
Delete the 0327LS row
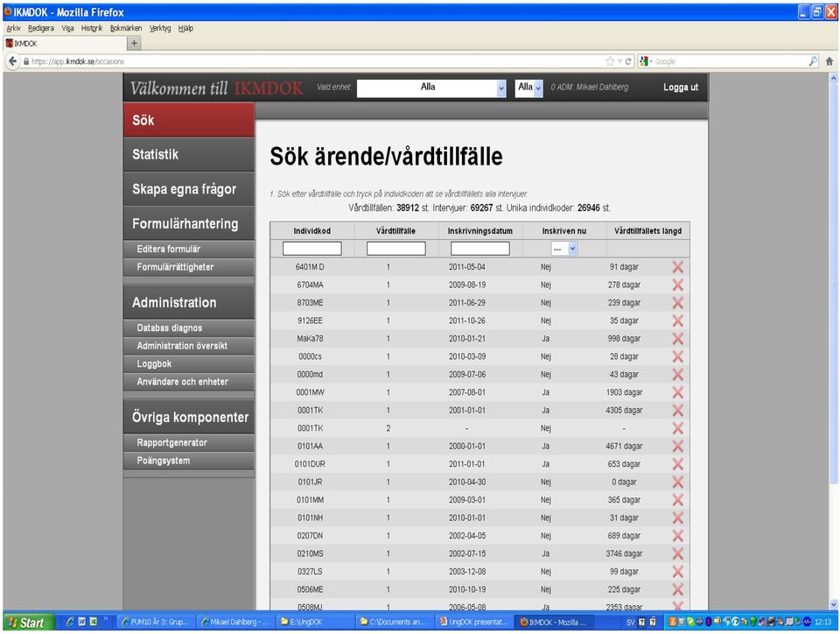coord(677,572)
